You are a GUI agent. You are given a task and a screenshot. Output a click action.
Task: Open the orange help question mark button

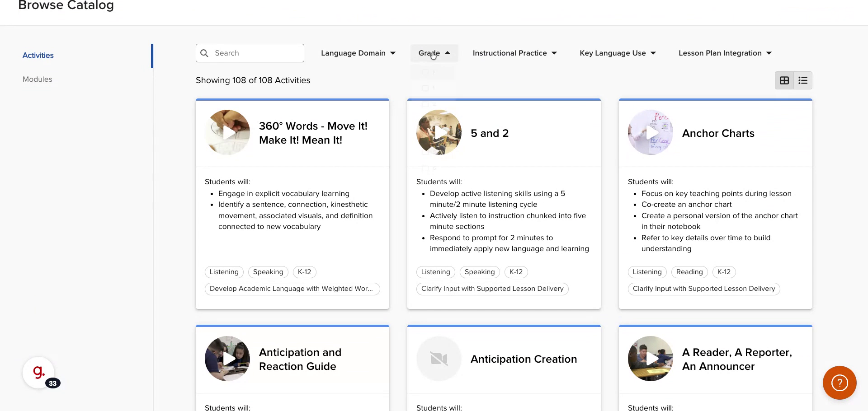tap(840, 383)
